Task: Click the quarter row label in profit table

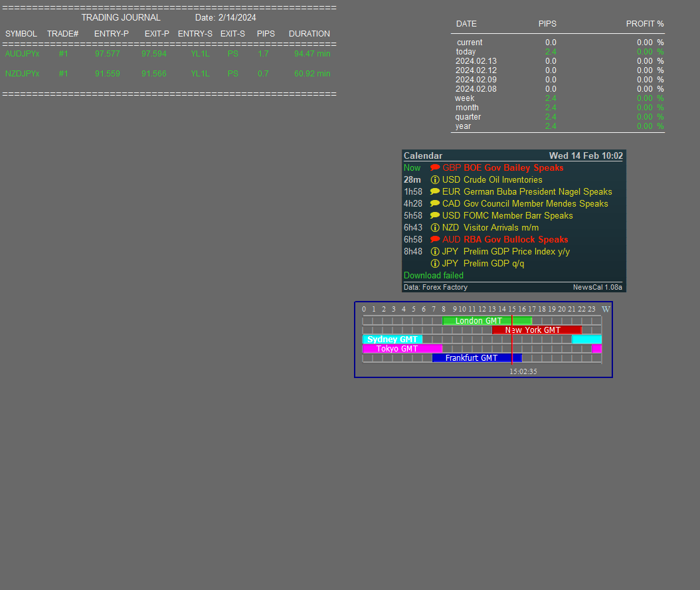Action: coord(468,117)
